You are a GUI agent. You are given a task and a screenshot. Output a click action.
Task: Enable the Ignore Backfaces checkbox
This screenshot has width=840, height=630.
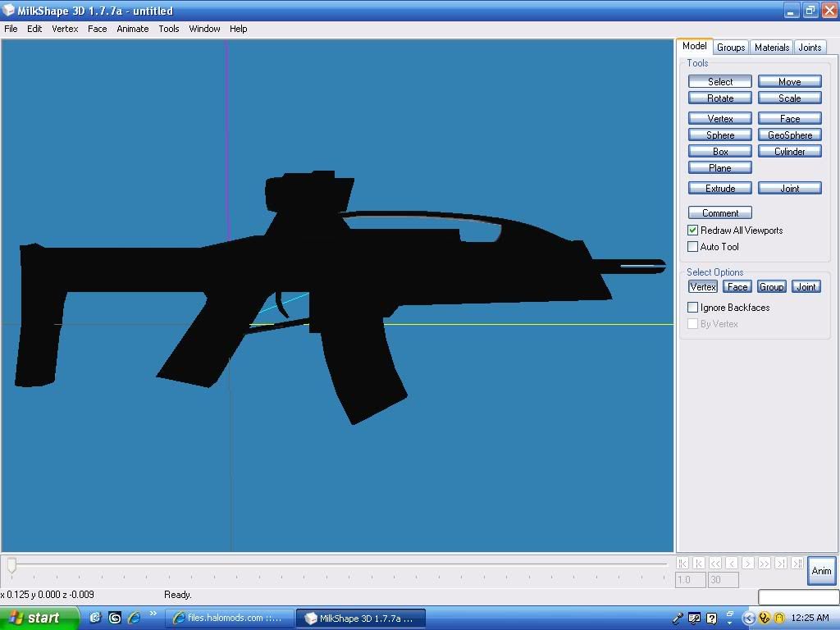click(692, 308)
